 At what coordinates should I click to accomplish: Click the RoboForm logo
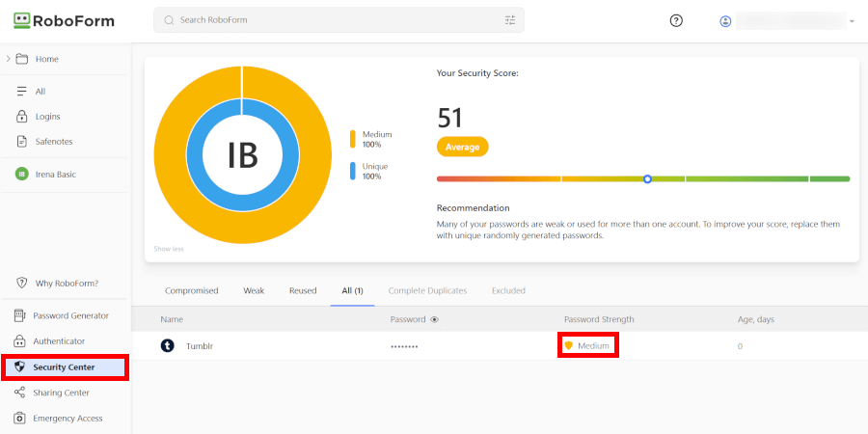pos(64,20)
